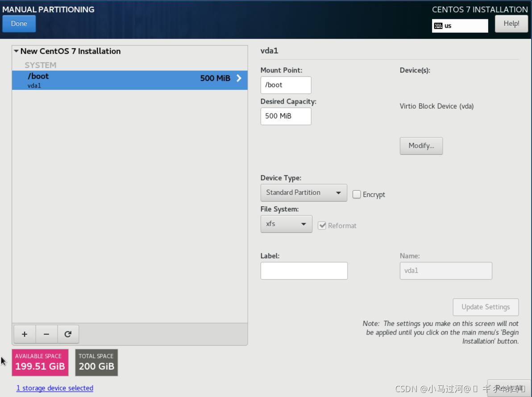Enable the Encrypt checkbox
The image size is (532, 397).
click(357, 195)
